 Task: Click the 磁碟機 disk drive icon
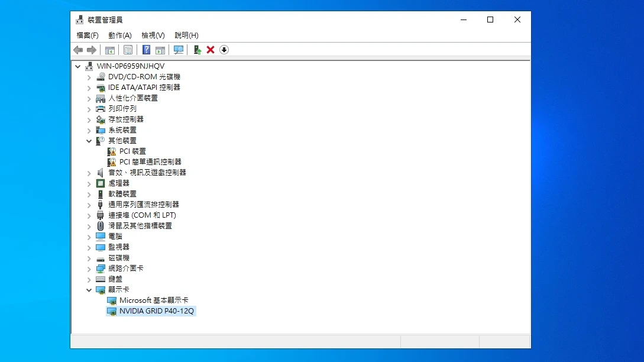point(101,258)
